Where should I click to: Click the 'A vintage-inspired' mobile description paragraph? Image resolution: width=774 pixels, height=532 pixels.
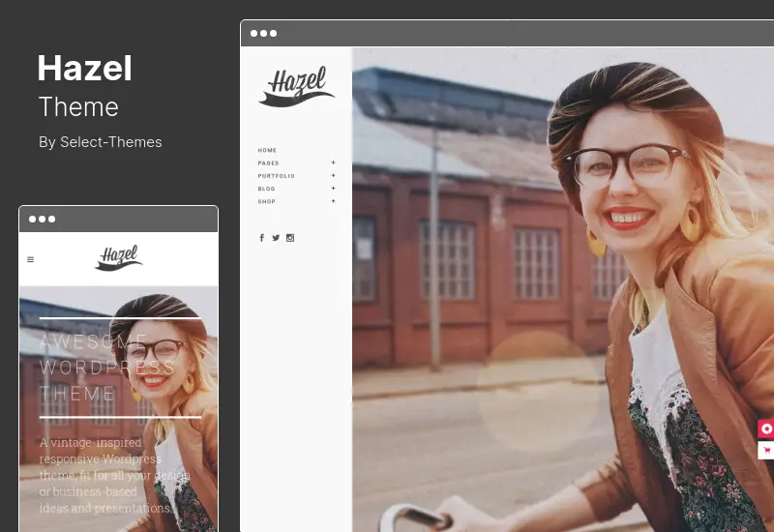[114, 475]
